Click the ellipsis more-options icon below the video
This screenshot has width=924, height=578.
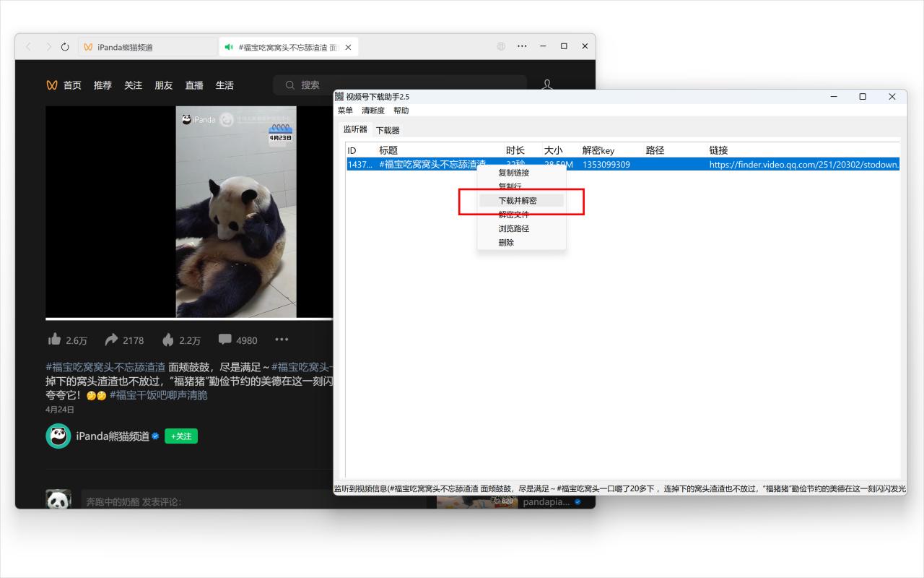coord(282,340)
